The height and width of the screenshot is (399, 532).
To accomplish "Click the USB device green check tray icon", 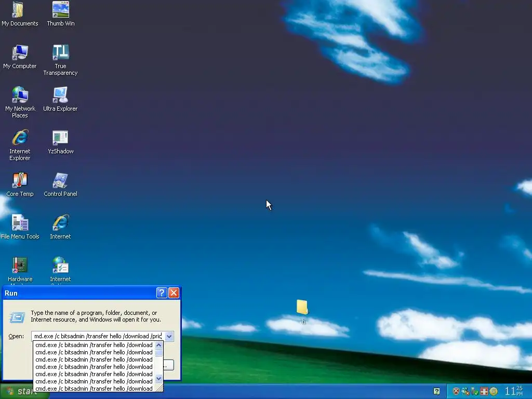I will click(x=475, y=392).
